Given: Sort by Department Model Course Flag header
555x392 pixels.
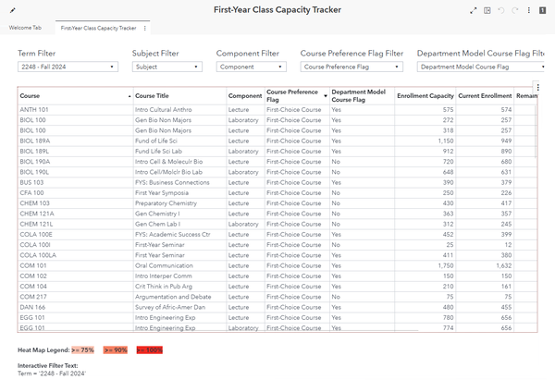Looking at the screenshot, I should point(362,96).
